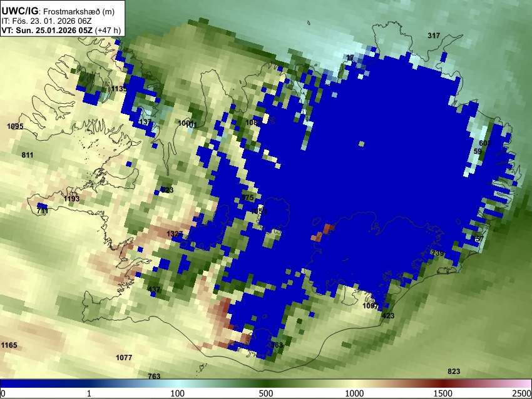This screenshot has height=399, width=532.
Task: Click the 575 label on the map
Action: (x=247, y=198)
